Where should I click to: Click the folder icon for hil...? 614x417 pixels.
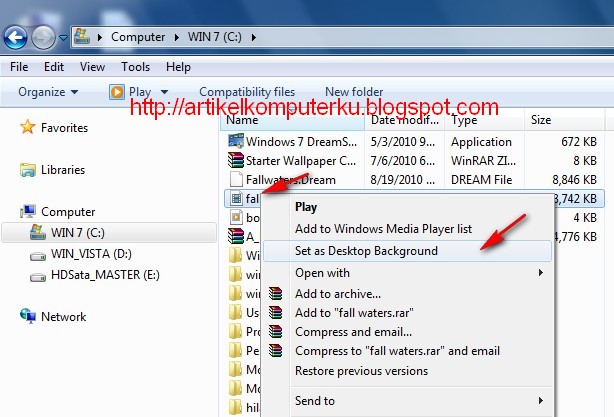pos(235,407)
